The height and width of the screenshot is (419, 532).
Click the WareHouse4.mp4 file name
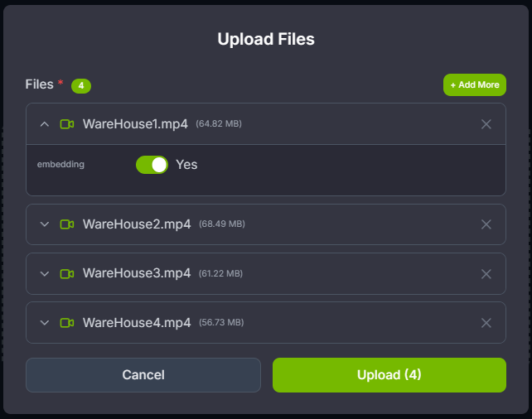coord(137,322)
